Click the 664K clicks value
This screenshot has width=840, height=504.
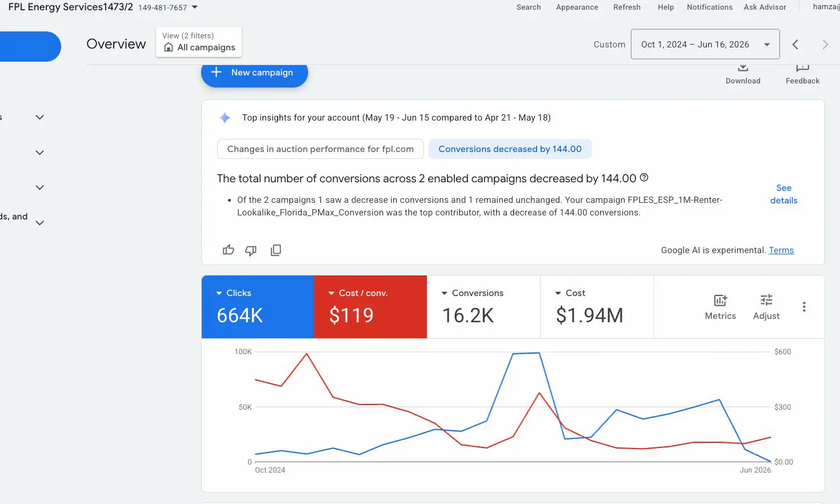point(240,315)
